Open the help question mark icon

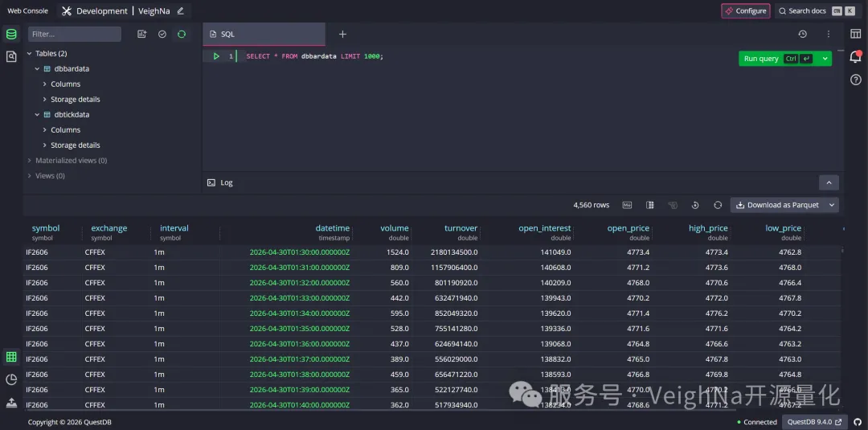[x=856, y=80]
